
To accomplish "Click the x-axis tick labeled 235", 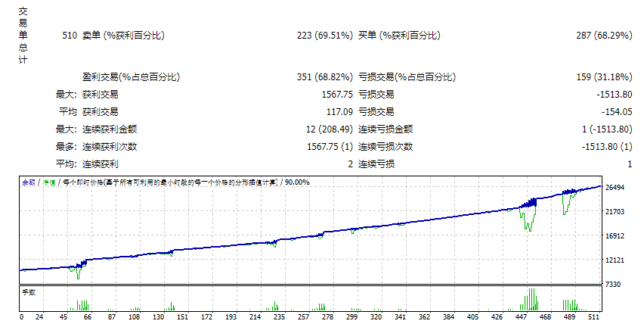I will point(279,317).
